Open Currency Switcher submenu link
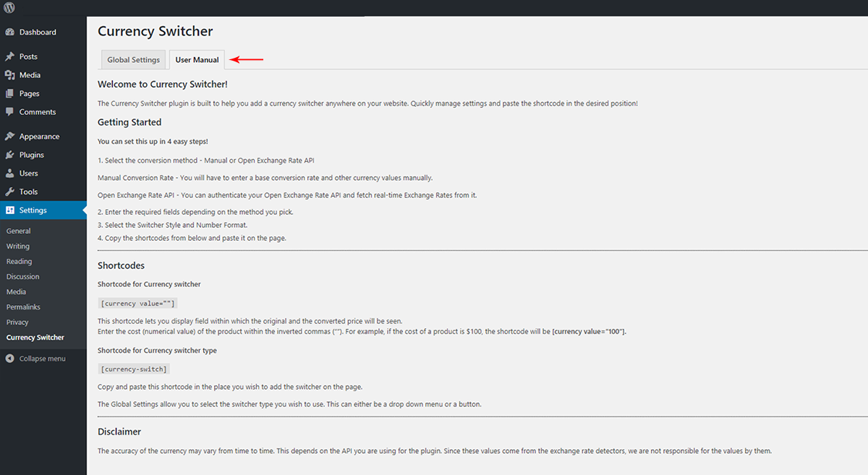Viewport: 868px width, 475px height. 35,338
